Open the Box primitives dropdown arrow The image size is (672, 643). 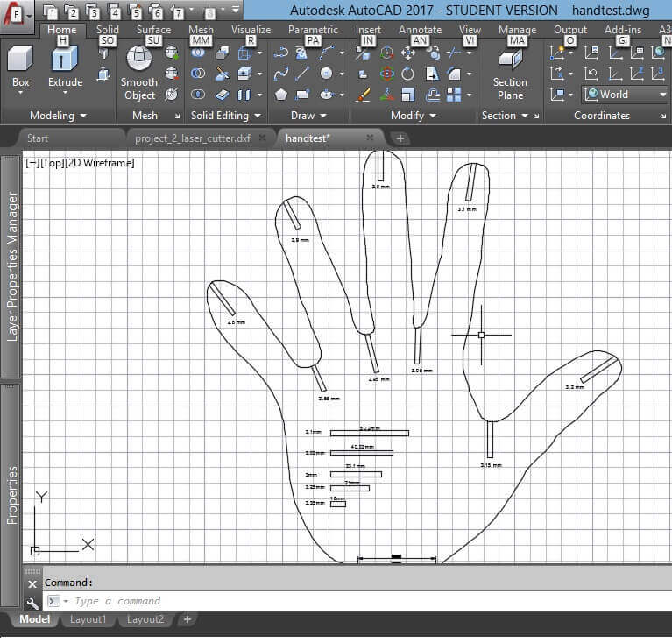pyautogui.click(x=20, y=93)
